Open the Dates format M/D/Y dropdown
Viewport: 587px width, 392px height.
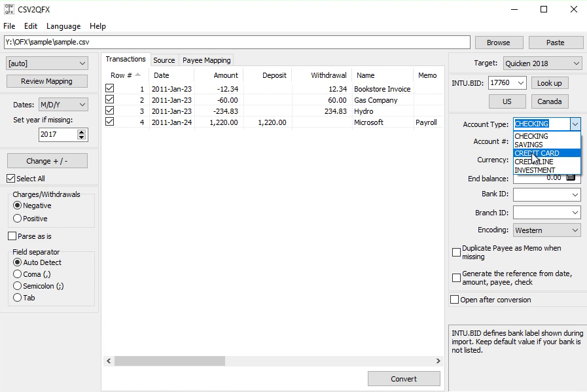click(x=63, y=105)
